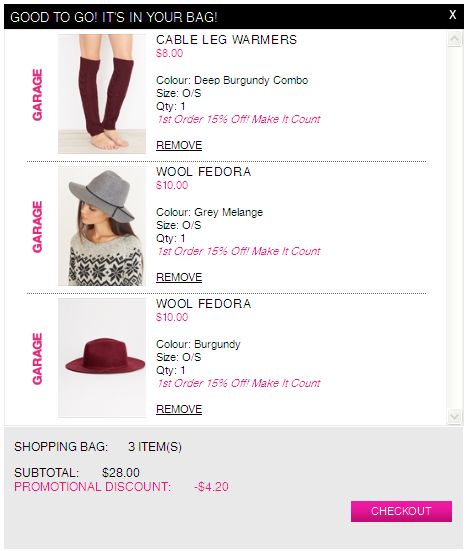This screenshot has height=551, width=467.
Task: Open the Cable Leg Warmers product image
Action: pyautogui.click(x=102, y=94)
